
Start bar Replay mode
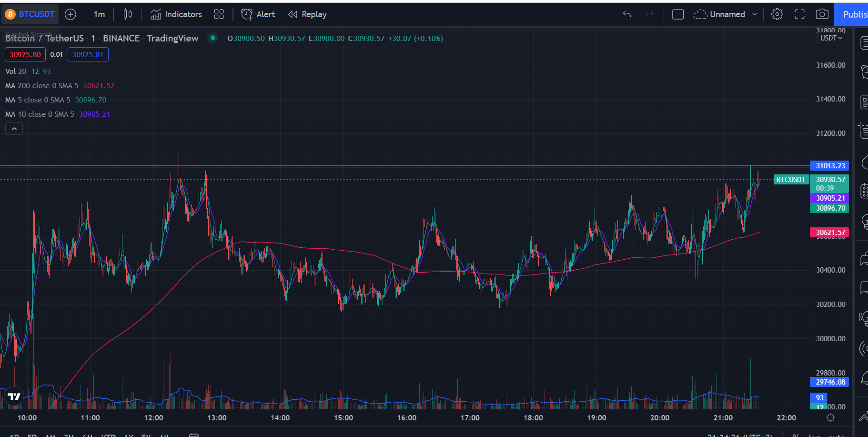pos(308,14)
